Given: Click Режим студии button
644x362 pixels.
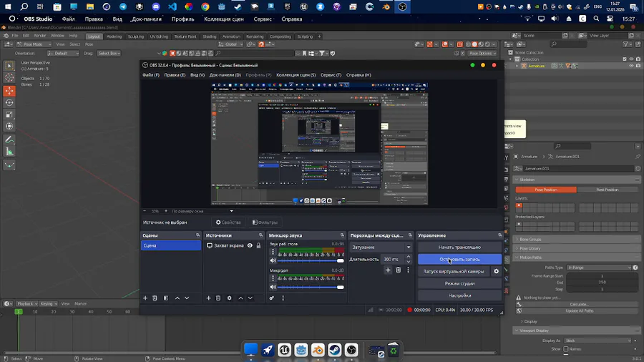Looking at the screenshot, I should [x=459, y=283].
